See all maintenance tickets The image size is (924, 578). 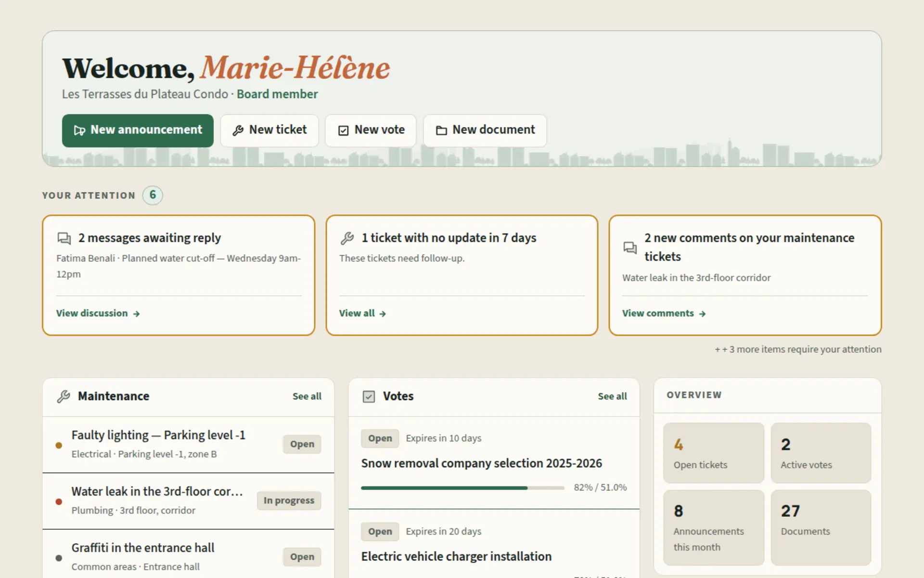[x=307, y=396]
